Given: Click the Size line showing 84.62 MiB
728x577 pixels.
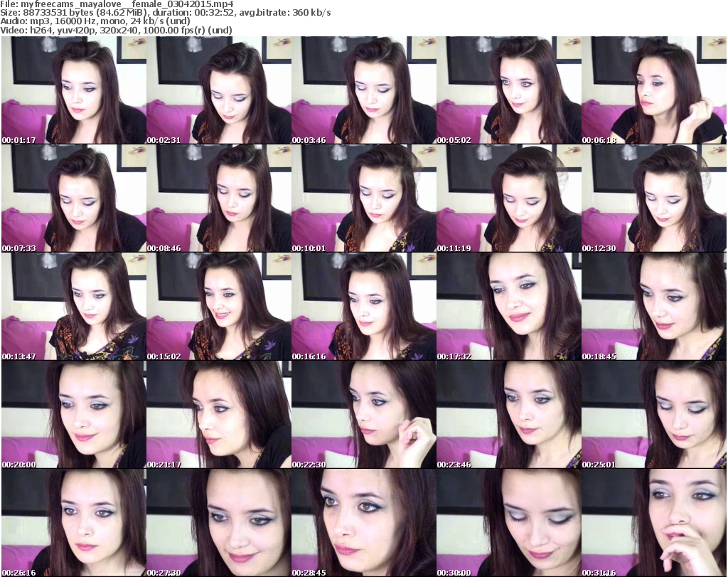Looking at the screenshot, I should [165, 13].
